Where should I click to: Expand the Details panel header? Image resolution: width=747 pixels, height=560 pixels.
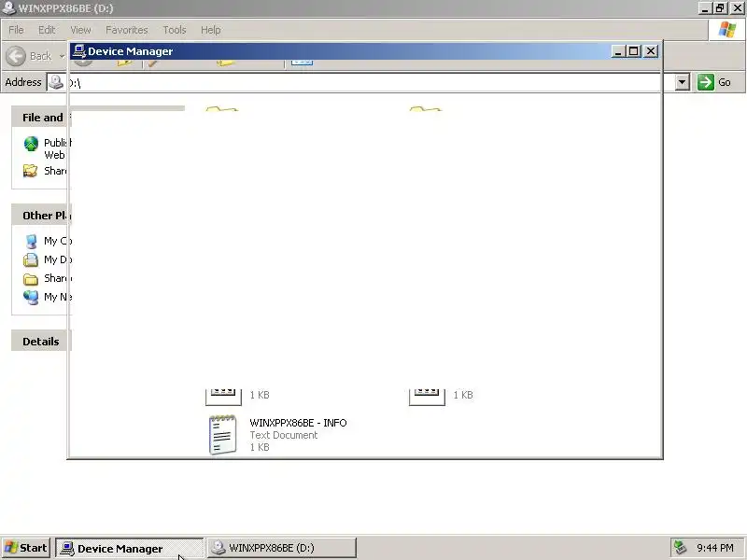[41, 342]
